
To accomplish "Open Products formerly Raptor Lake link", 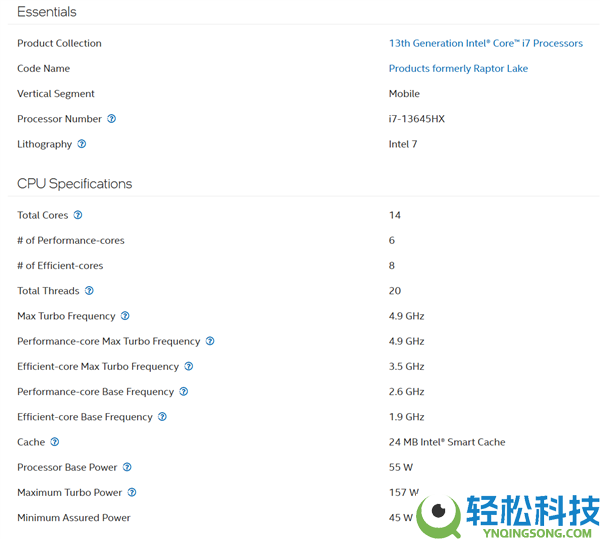I will click(x=458, y=68).
